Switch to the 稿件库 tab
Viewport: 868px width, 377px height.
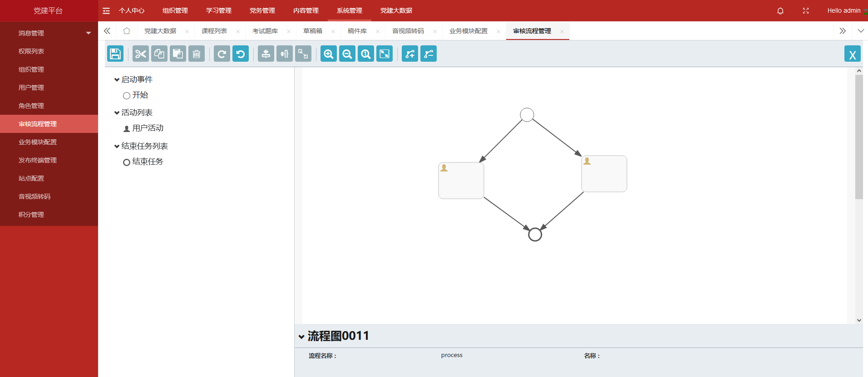[x=357, y=31]
